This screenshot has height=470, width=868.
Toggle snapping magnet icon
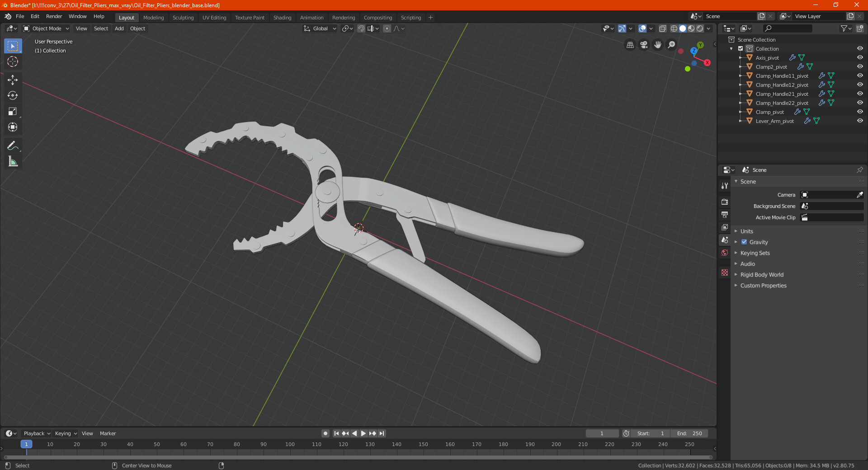coord(361,28)
